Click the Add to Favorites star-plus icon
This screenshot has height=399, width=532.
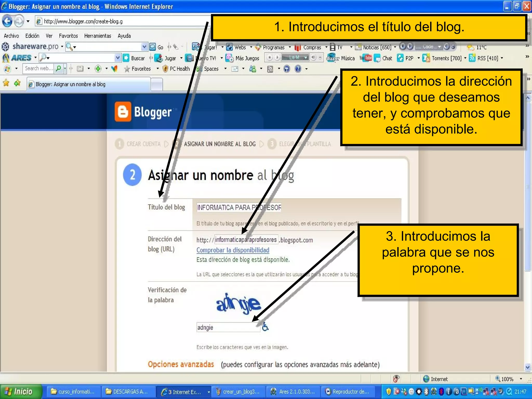click(17, 83)
